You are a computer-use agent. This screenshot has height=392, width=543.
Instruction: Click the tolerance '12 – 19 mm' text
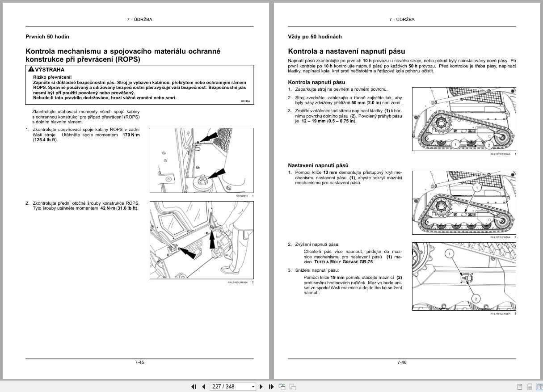pyautogui.click(x=314, y=121)
